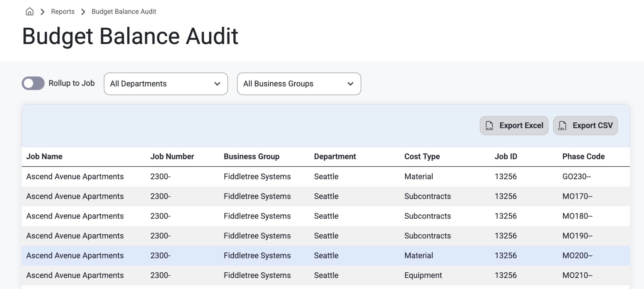
Task: Select phase code MO190--
Action: tap(577, 236)
